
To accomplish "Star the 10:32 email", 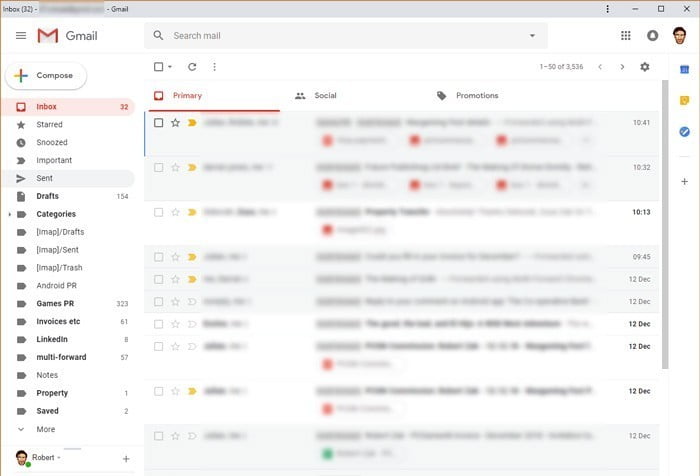I will pyautogui.click(x=175, y=167).
